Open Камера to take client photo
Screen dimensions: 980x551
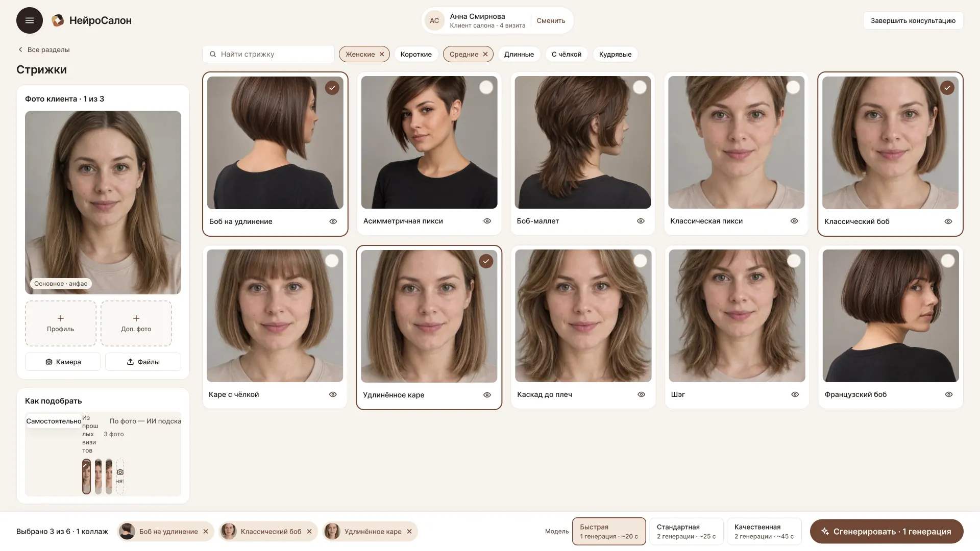(x=63, y=362)
